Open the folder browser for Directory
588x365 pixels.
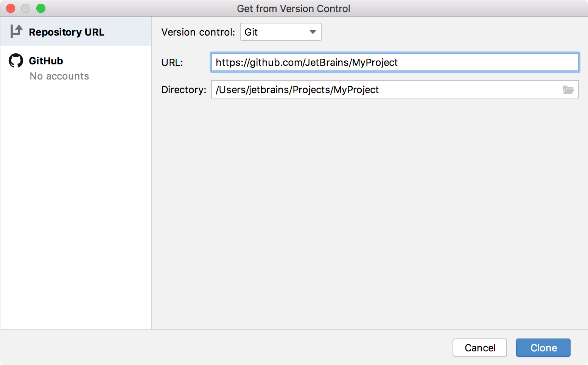point(569,90)
